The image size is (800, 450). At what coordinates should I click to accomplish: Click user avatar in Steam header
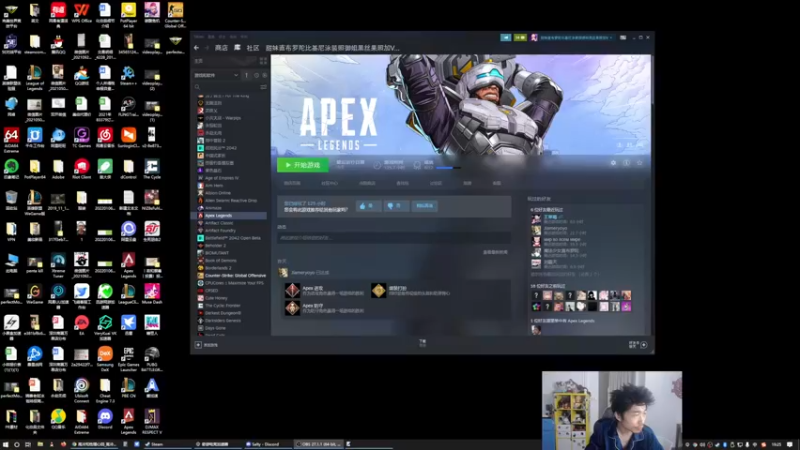(x=534, y=37)
